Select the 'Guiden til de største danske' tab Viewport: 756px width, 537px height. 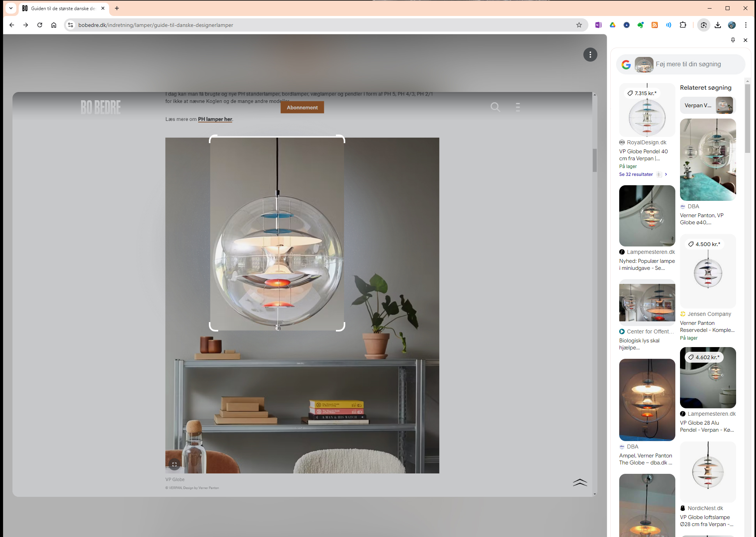62,8
